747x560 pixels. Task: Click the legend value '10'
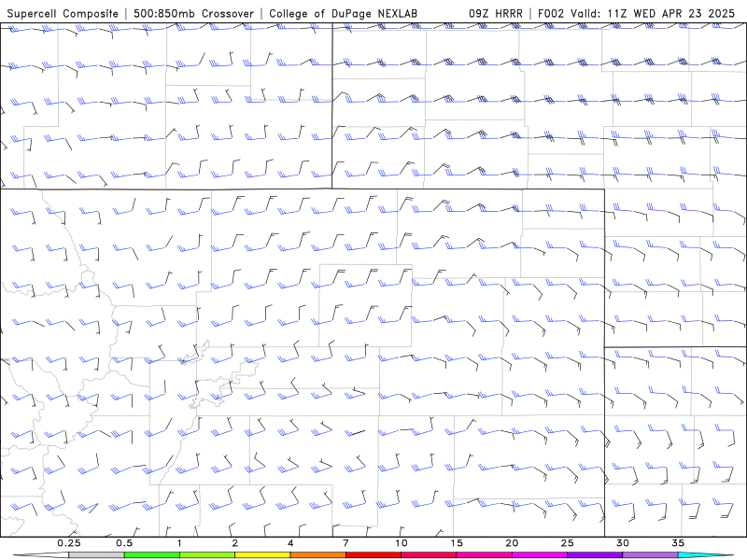402,543
